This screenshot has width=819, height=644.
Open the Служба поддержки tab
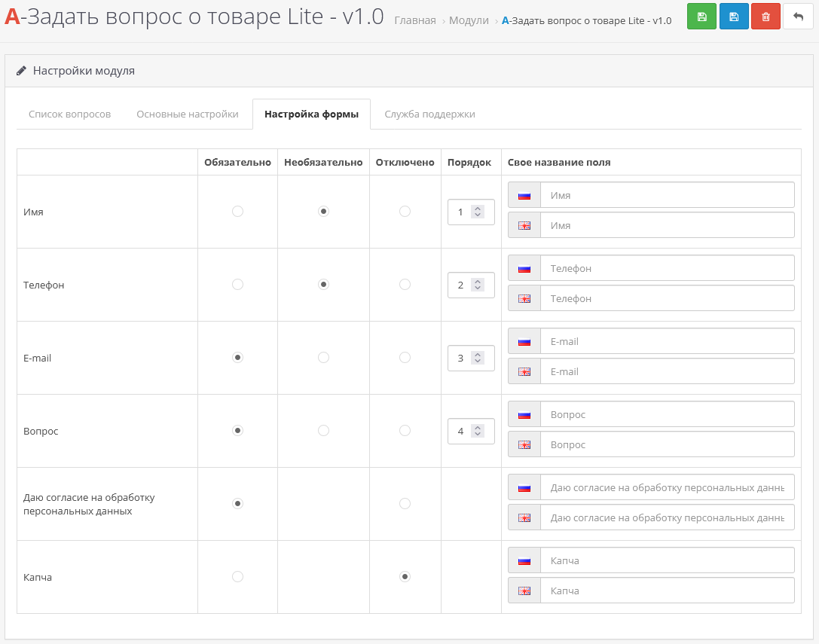point(429,114)
